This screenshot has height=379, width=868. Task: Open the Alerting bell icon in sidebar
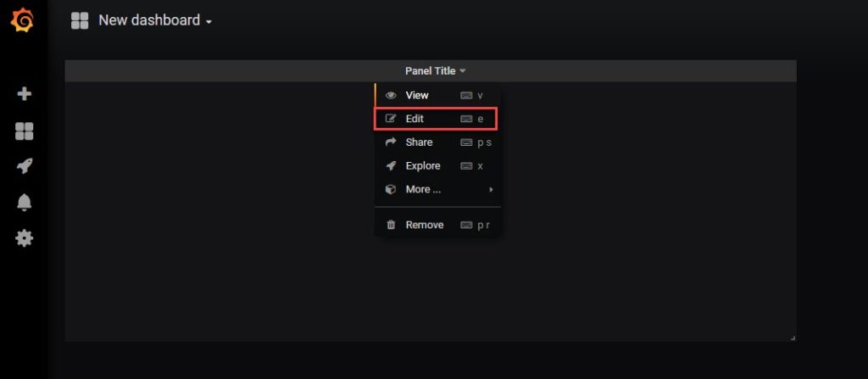25,203
